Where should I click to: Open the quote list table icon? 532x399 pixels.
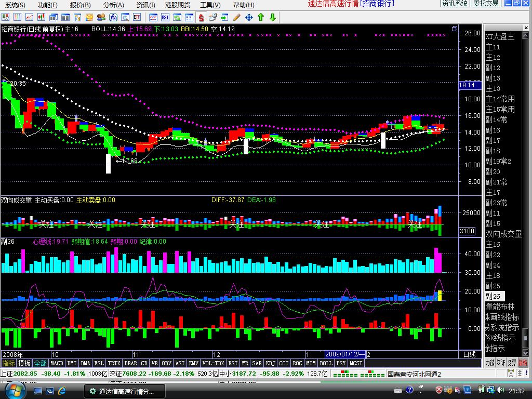(17, 17)
